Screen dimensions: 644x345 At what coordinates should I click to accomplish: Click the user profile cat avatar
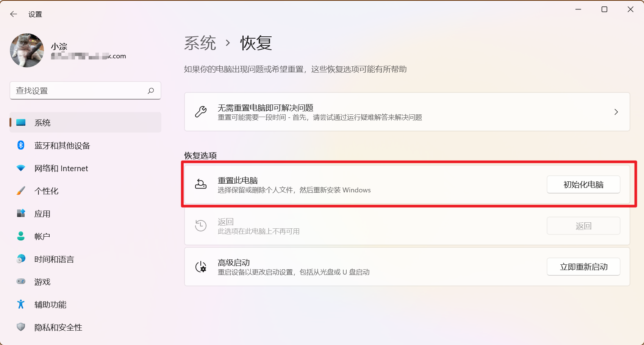click(27, 50)
